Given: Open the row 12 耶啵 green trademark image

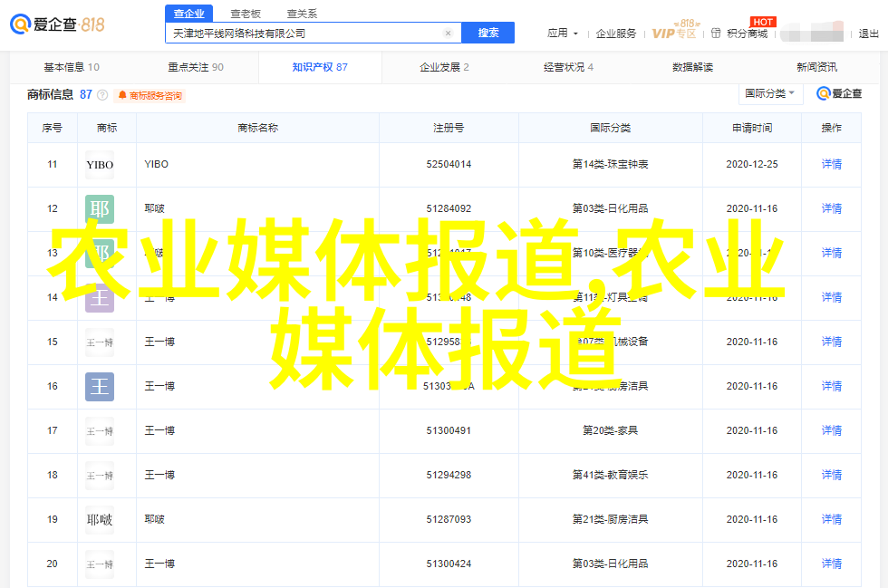Looking at the screenshot, I should coord(100,209).
